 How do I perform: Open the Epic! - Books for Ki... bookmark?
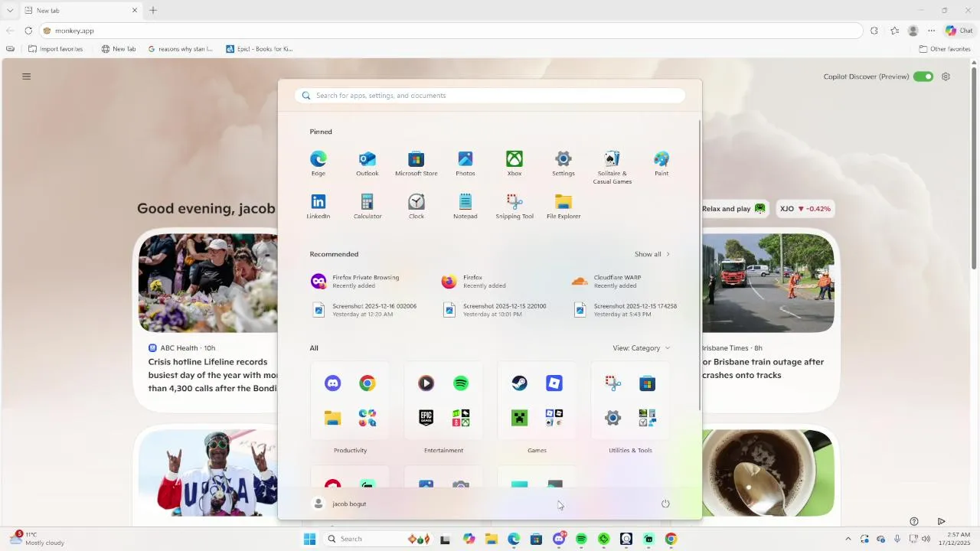coord(259,49)
